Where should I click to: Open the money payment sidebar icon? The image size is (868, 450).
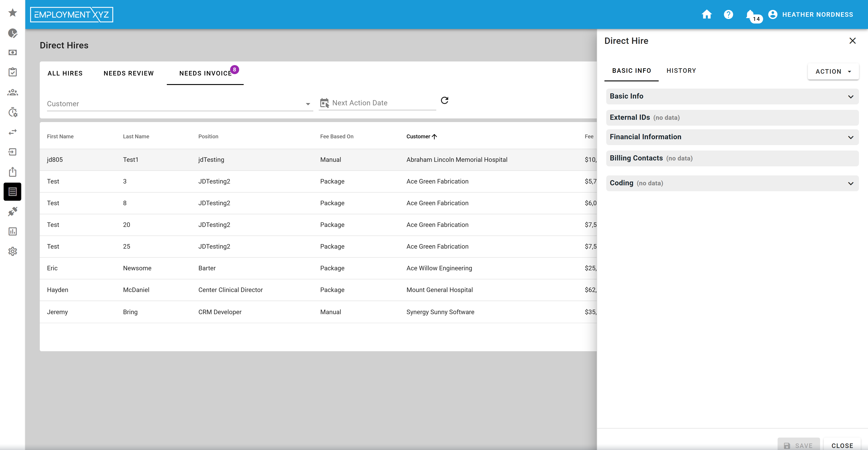coord(12,52)
